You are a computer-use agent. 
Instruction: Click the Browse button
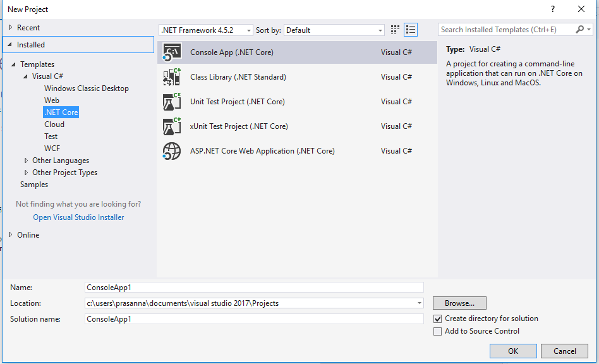click(x=459, y=303)
